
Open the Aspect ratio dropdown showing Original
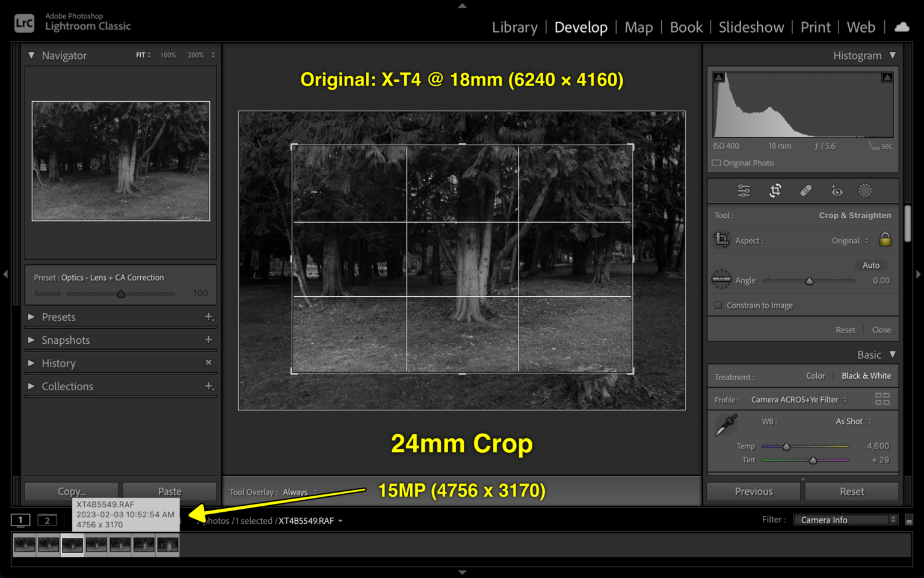click(848, 240)
